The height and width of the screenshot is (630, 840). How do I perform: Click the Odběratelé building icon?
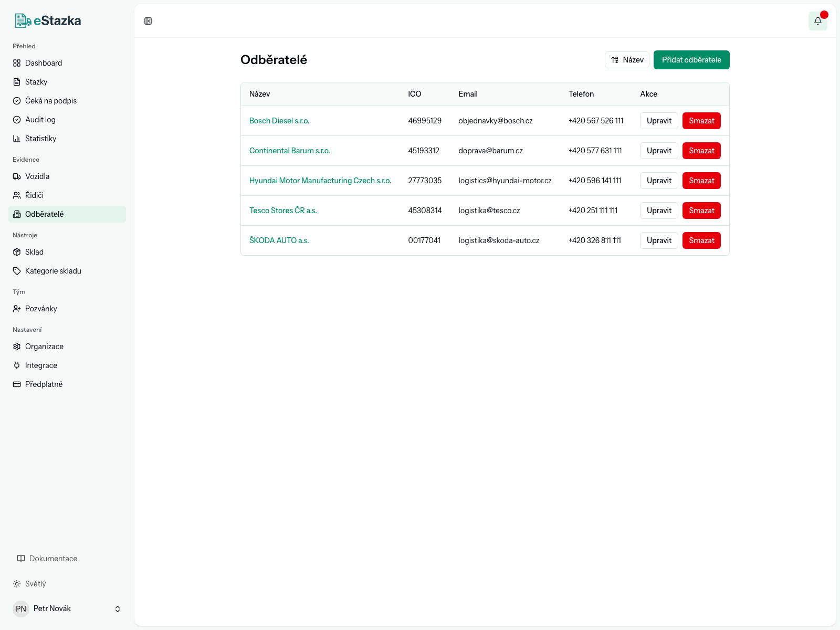click(x=17, y=214)
